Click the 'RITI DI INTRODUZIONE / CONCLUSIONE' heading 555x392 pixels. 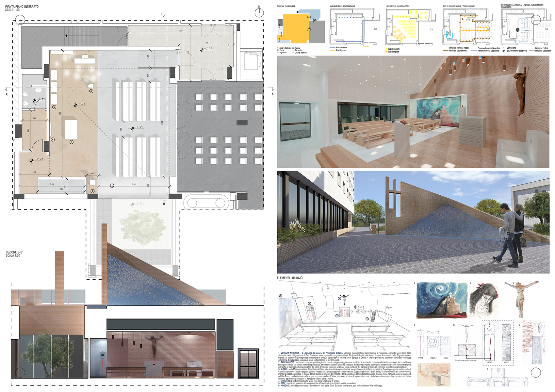(x=459, y=6)
